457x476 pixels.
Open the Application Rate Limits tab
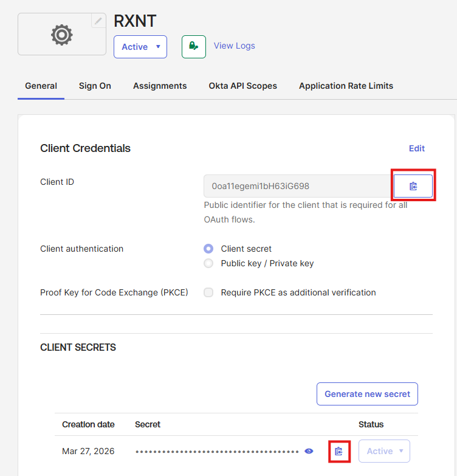coord(346,86)
